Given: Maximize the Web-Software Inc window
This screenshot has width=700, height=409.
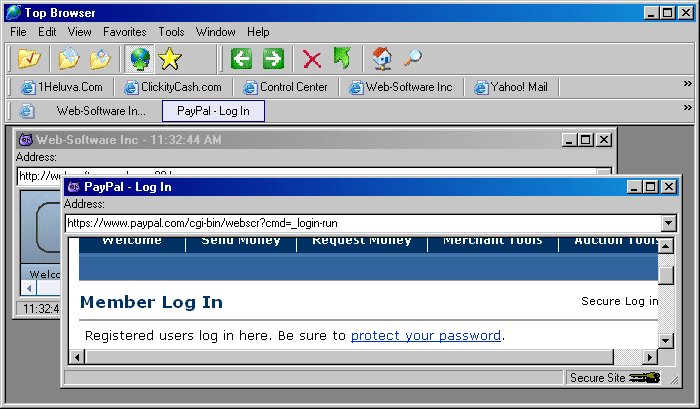Looking at the screenshot, I should click(586, 140).
